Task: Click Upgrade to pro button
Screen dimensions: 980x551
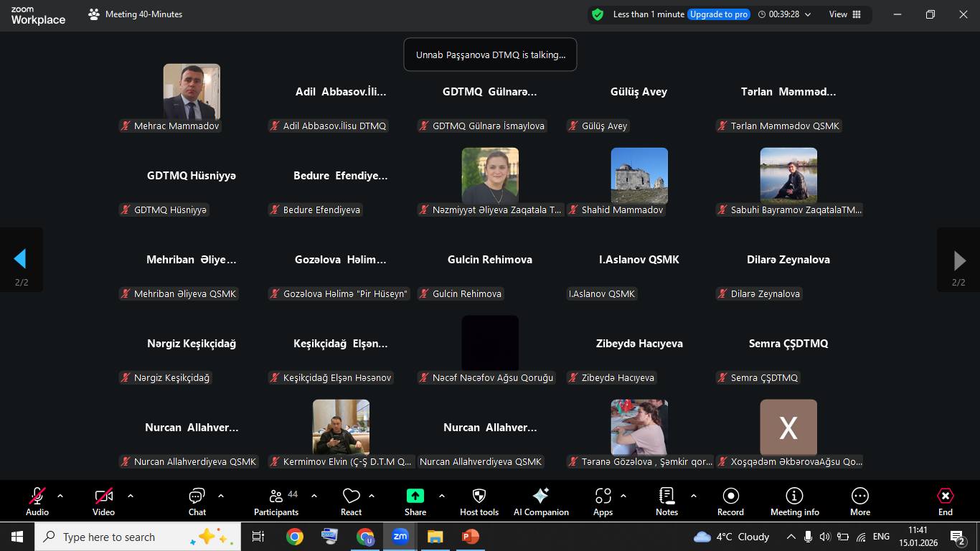Action: tap(719, 14)
